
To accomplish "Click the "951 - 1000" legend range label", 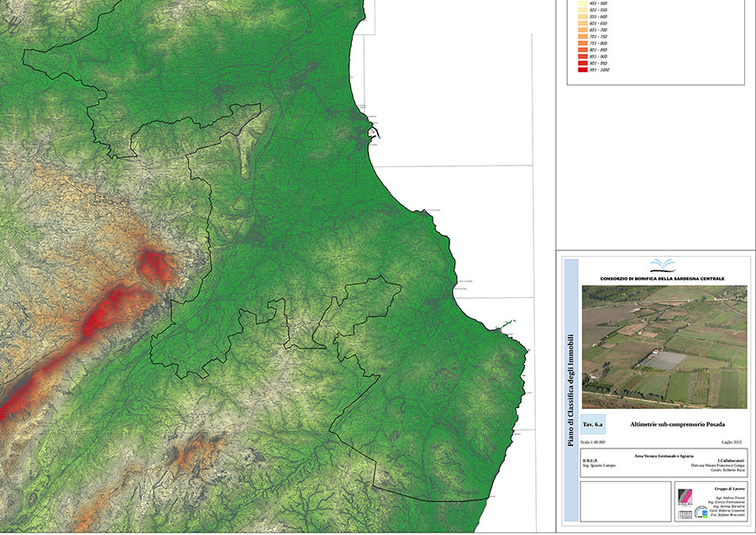I will pyautogui.click(x=599, y=70).
